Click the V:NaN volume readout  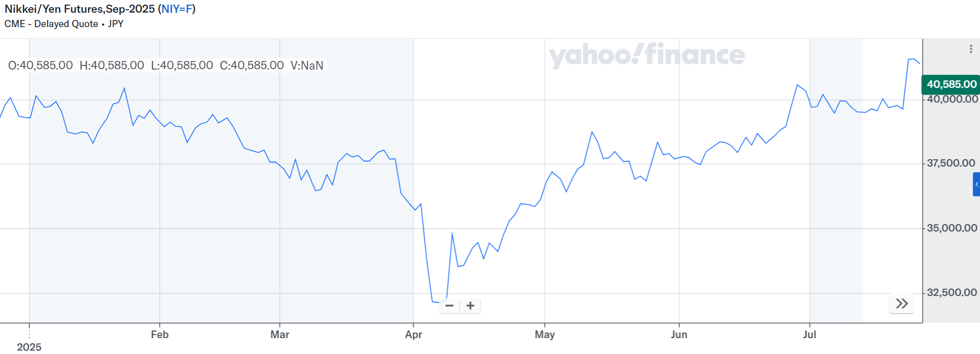pyautogui.click(x=307, y=65)
